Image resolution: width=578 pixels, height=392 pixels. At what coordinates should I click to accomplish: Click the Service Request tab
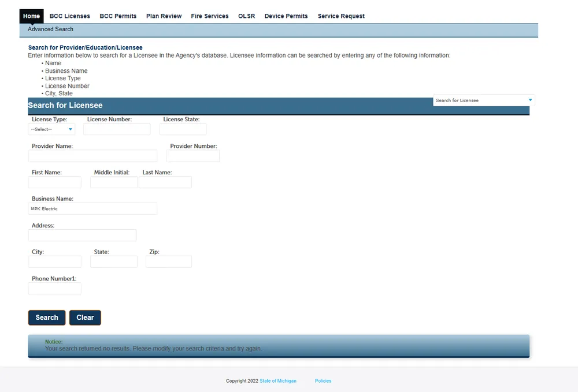pos(341,16)
